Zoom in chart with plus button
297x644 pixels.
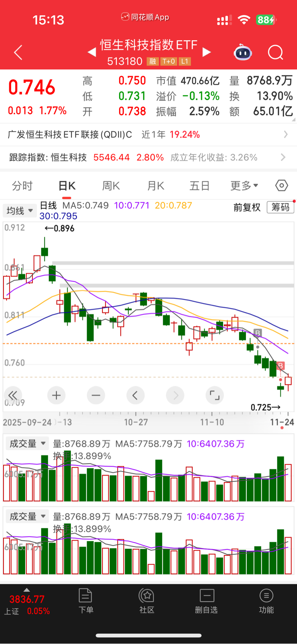click(56, 395)
